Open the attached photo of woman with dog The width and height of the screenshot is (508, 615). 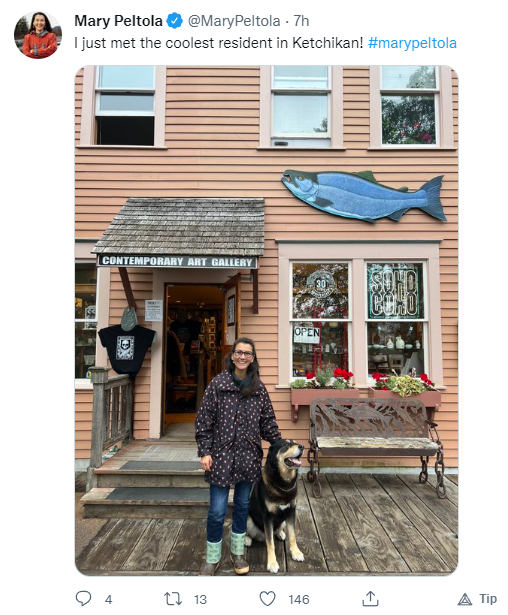click(x=266, y=320)
